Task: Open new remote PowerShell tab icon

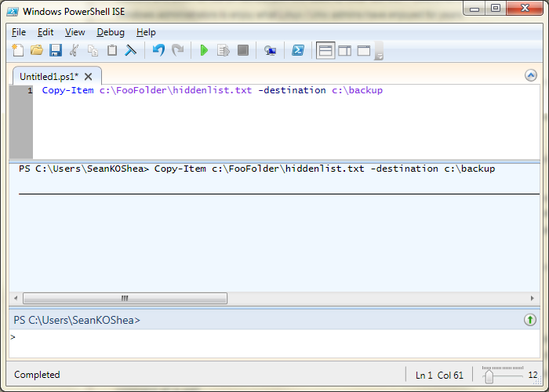Action: coord(270,51)
